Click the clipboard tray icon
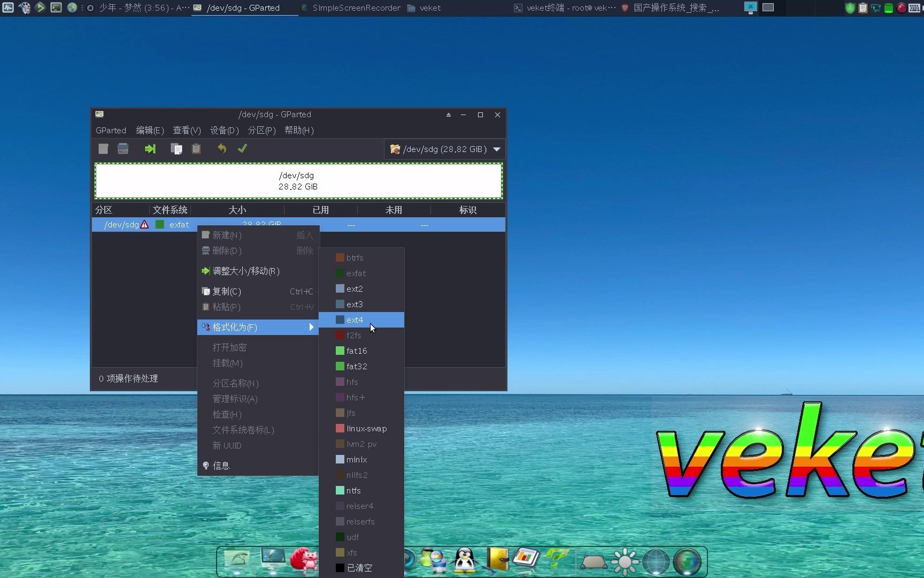 pyautogui.click(x=863, y=8)
